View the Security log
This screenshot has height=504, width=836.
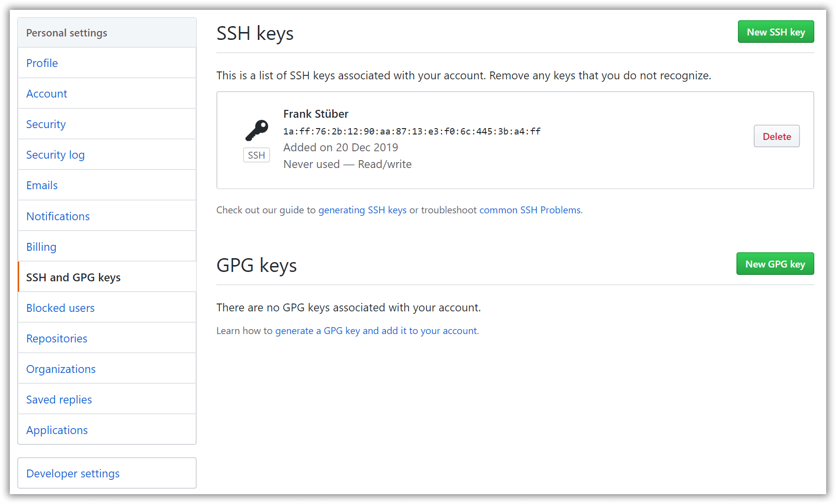click(x=55, y=155)
